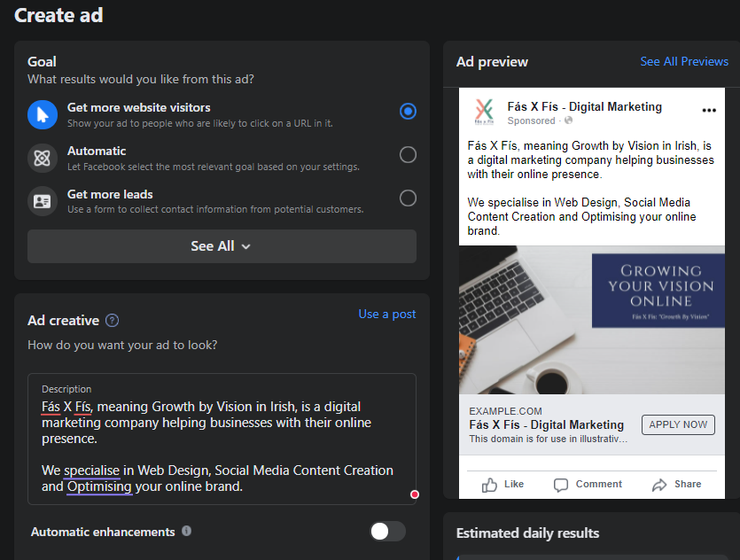Select the Automatic goal radio button
This screenshot has width=740, height=560.
[x=408, y=155]
